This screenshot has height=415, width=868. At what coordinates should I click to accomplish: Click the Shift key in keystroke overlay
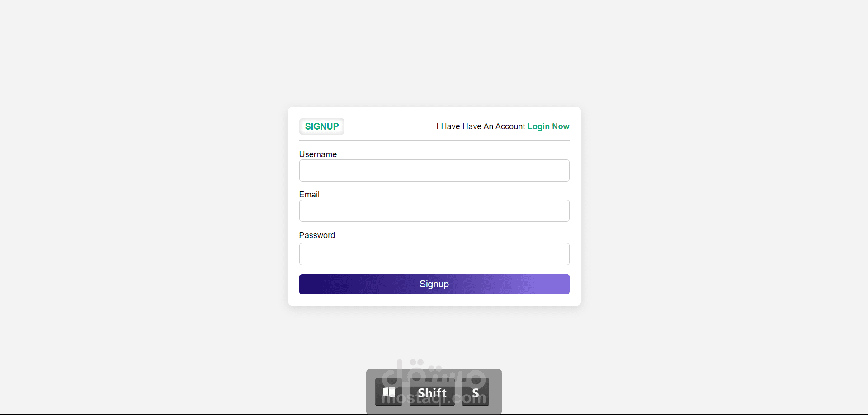pyautogui.click(x=432, y=392)
